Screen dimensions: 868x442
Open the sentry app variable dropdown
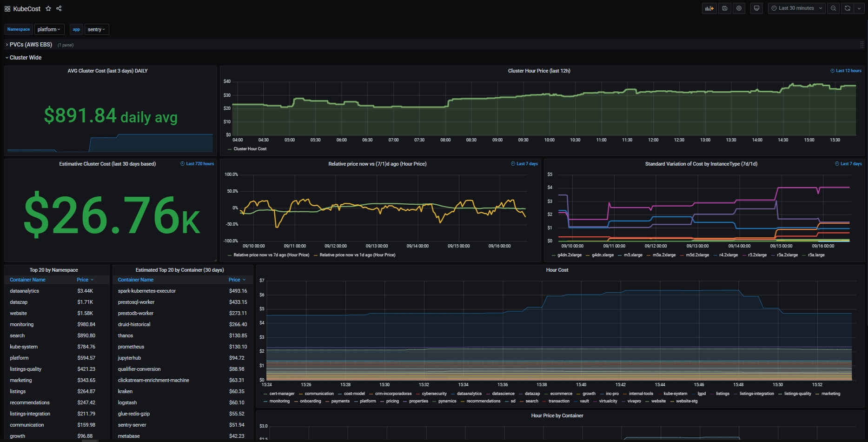(96, 29)
